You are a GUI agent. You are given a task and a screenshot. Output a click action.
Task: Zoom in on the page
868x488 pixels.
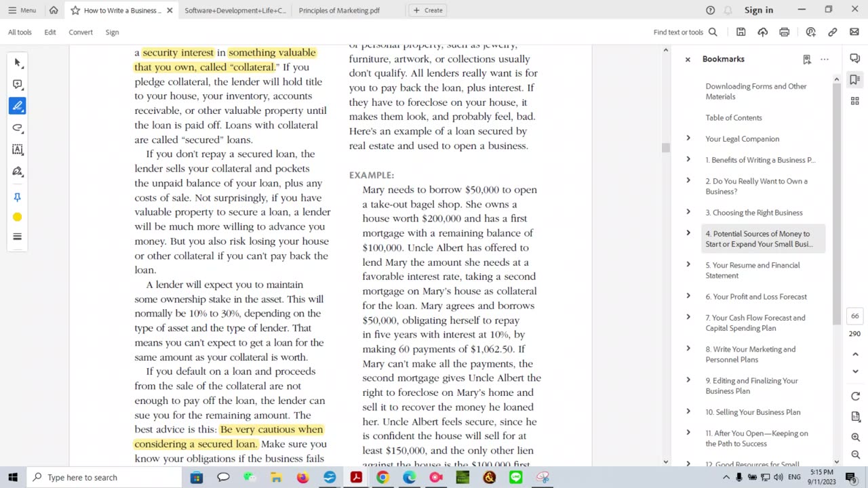pyautogui.click(x=855, y=437)
